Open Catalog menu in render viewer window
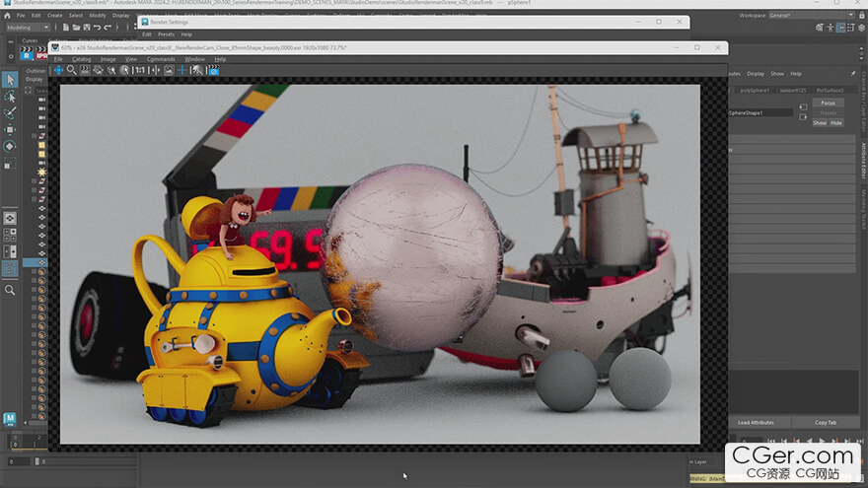868x488 pixels. tap(81, 59)
